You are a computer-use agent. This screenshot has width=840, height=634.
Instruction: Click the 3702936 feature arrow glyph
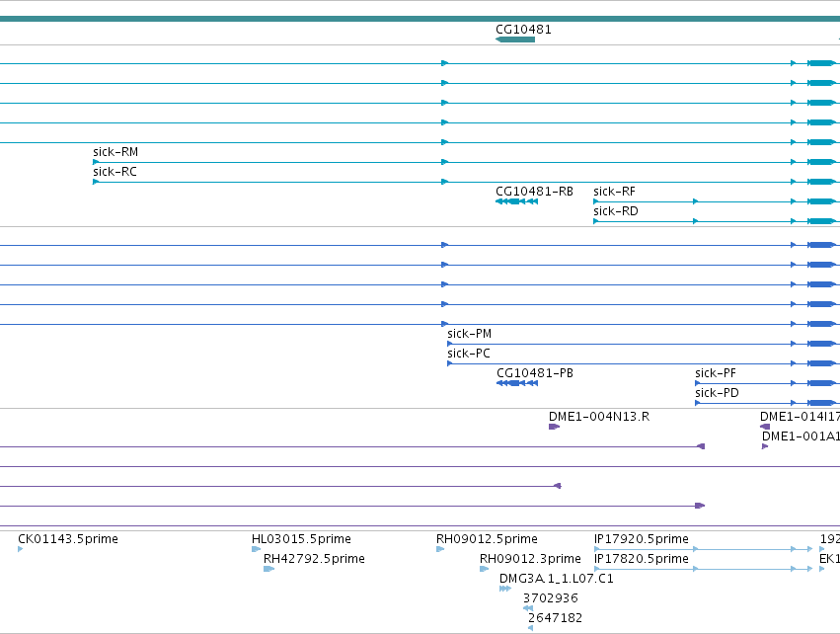[x=528, y=608]
